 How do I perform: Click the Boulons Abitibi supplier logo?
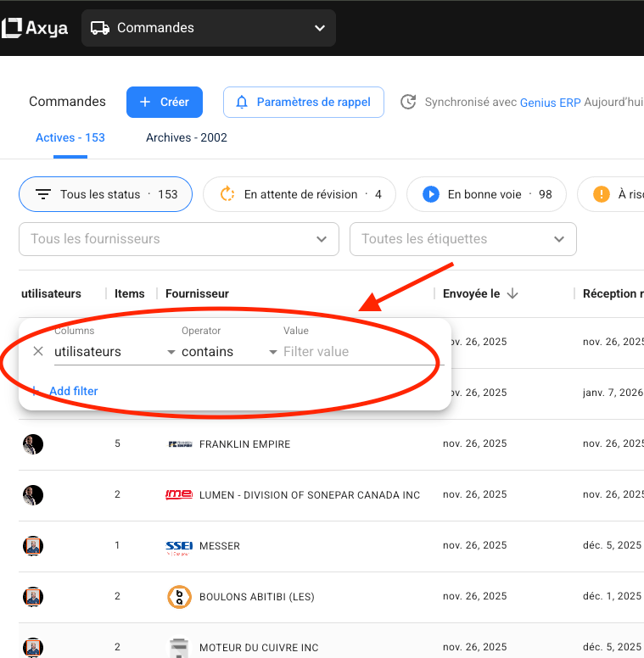coord(179,597)
